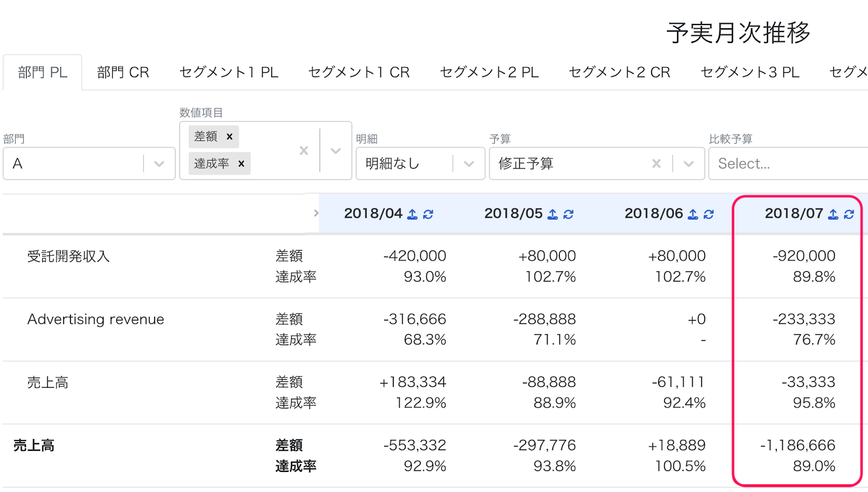Click the Advertising revenue row label
The height and width of the screenshot is (492, 868).
tap(96, 319)
